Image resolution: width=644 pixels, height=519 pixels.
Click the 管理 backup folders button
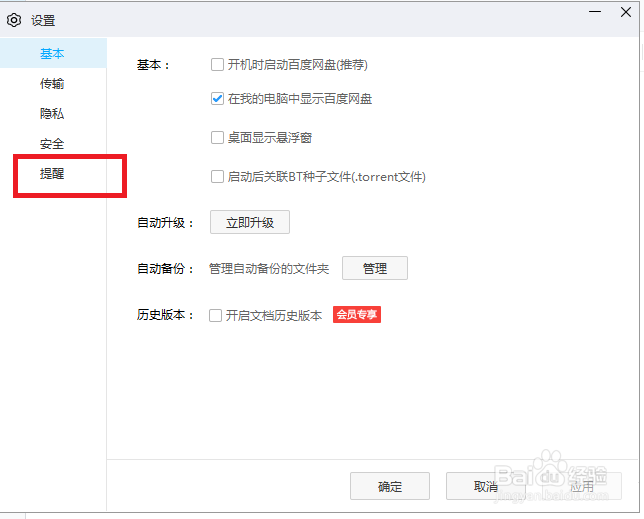[375, 268]
